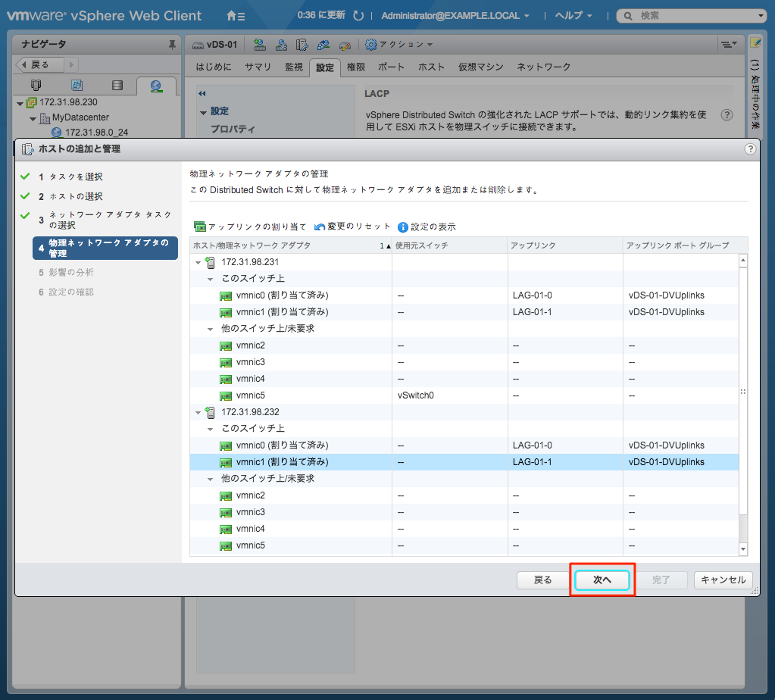Viewport: 775px width, 700px height.
Task: Collapse the MyDatacenter tree node
Action: tap(33, 119)
